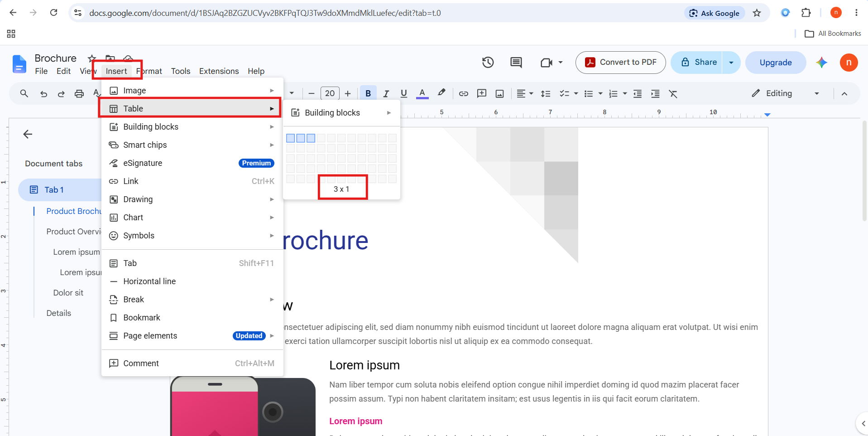Click the Decrease indent icon

[x=638, y=93]
